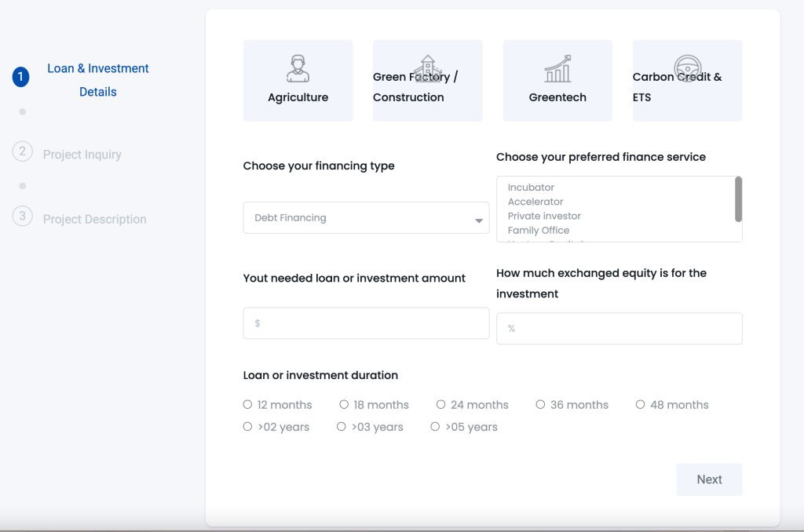Select the >05 years radio button
This screenshot has width=804, height=532.
click(435, 427)
